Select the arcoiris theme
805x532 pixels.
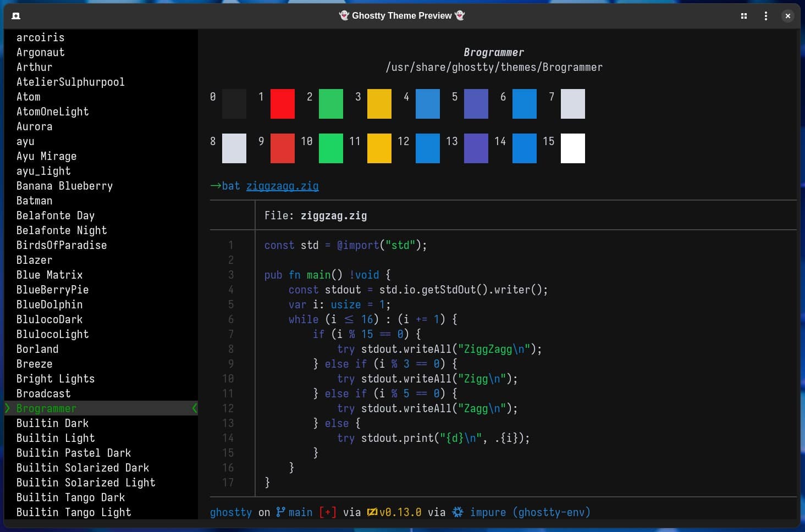(40, 37)
